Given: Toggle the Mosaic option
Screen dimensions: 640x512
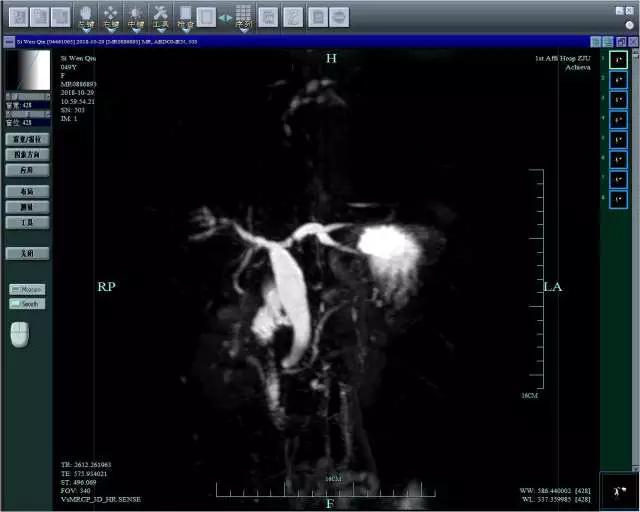Looking at the screenshot, I should (x=27, y=289).
